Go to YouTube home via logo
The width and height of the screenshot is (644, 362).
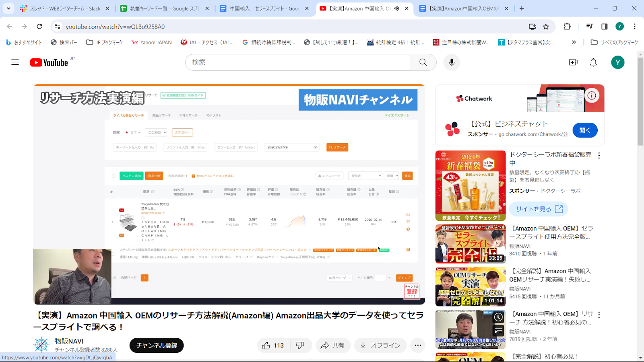(x=49, y=62)
